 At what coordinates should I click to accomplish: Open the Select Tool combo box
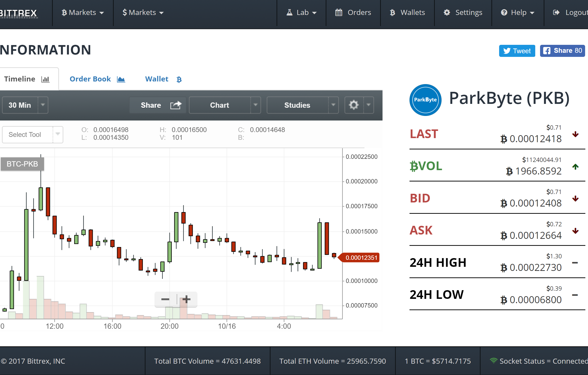tap(33, 134)
